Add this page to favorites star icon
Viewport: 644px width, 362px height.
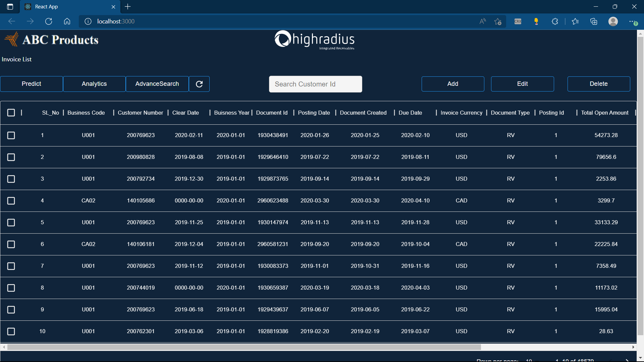498,21
